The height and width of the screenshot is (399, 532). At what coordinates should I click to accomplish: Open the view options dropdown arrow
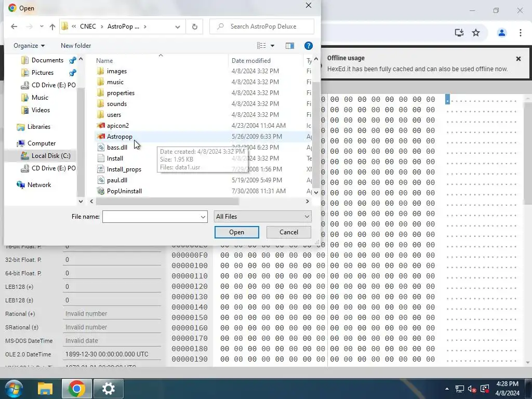[272, 46]
